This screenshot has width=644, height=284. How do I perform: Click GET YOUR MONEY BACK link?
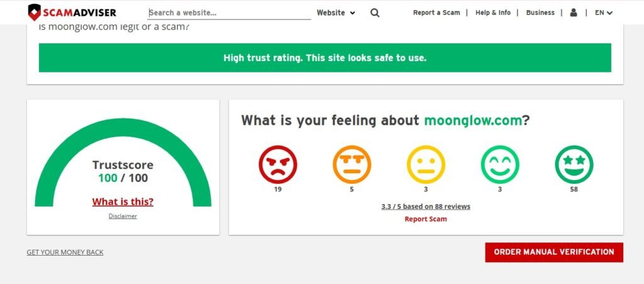click(x=65, y=253)
